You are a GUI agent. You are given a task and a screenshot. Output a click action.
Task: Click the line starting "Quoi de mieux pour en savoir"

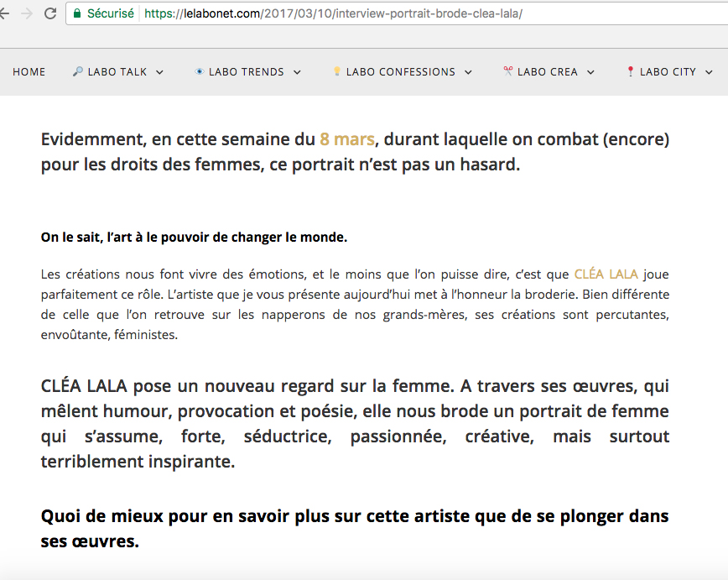click(355, 516)
